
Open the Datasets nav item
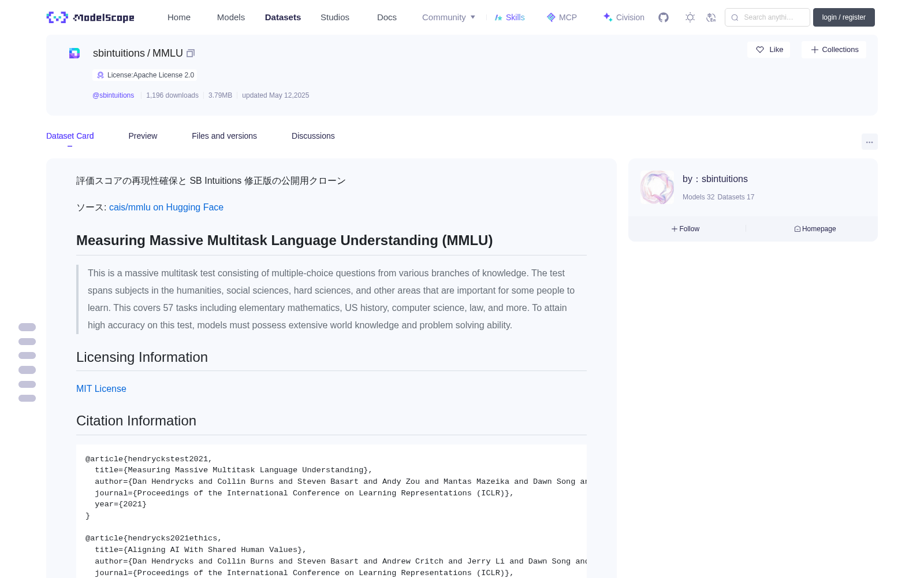point(283,17)
